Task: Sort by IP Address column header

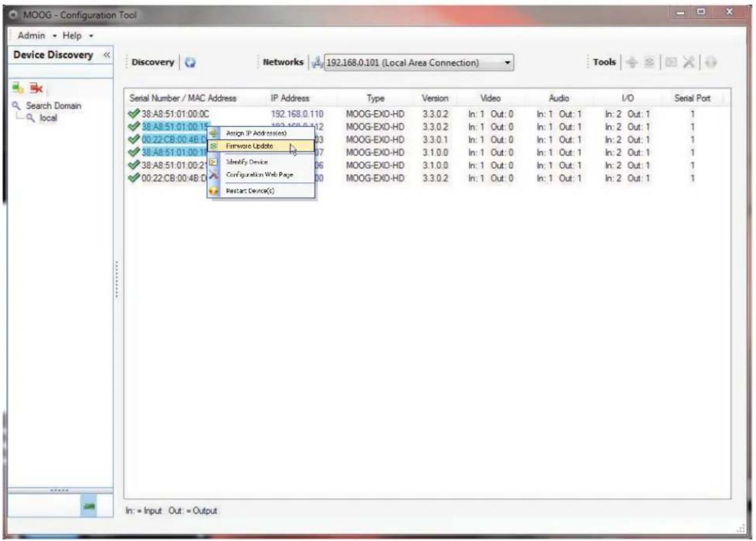Action: [x=290, y=98]
